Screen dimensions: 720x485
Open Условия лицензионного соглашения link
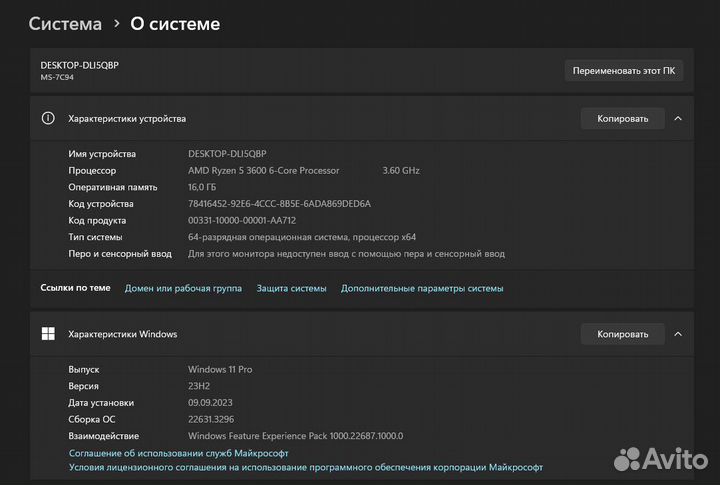point(306,468)
